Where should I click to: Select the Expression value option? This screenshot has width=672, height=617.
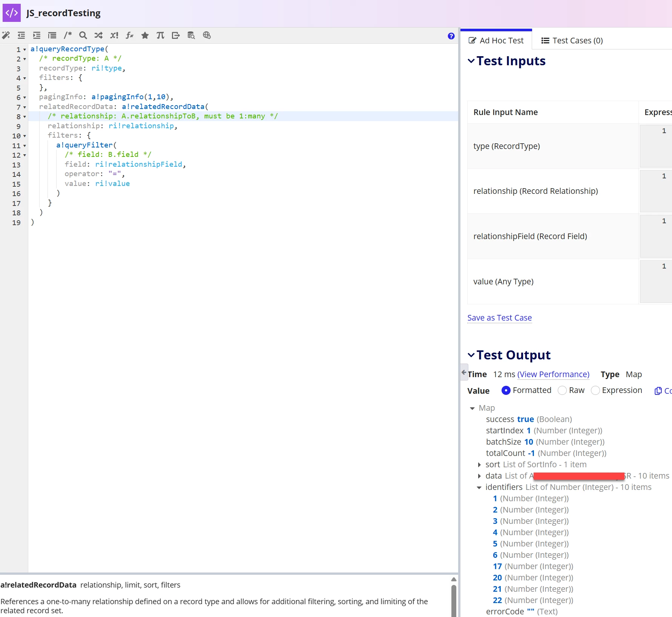595,390
